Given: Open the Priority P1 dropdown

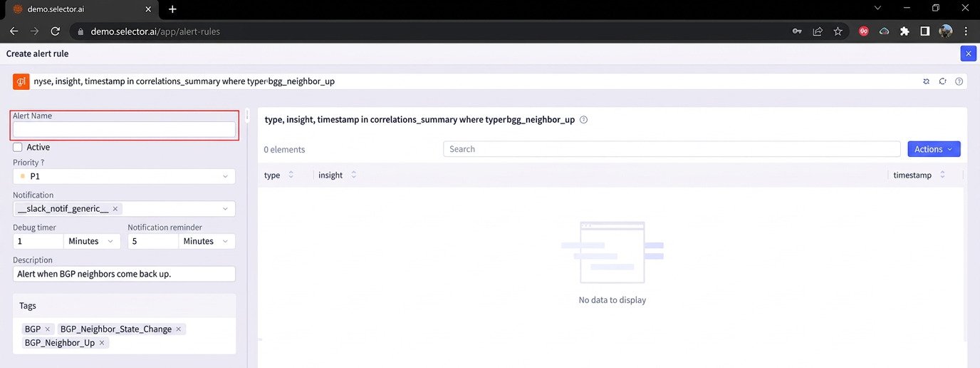Looking at the screenshot, I should tap(124, 176).
